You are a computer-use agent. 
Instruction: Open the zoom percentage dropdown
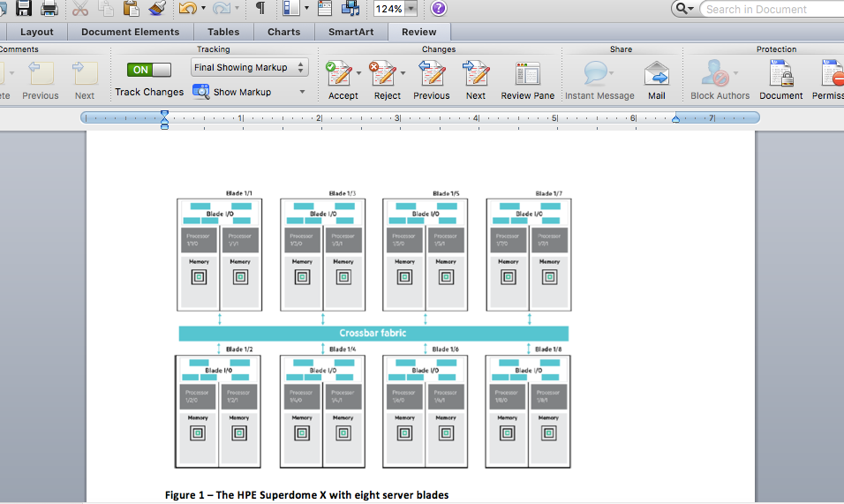tap(411, 9)
